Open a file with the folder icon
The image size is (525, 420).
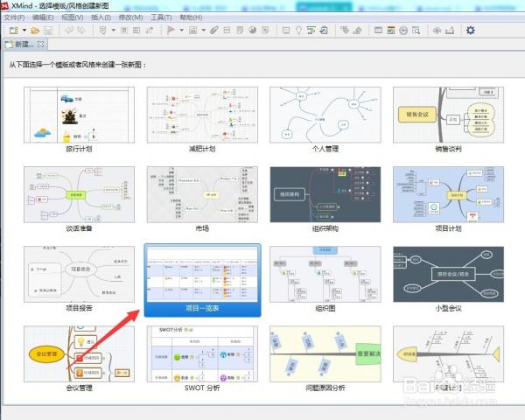(x=35, y=31)
